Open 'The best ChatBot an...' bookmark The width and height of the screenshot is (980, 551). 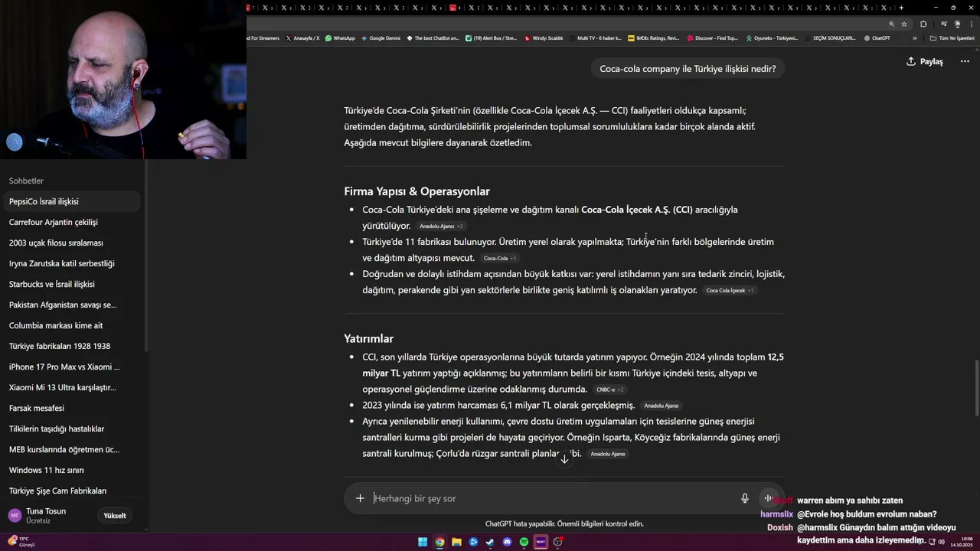(x=433, y=37)
